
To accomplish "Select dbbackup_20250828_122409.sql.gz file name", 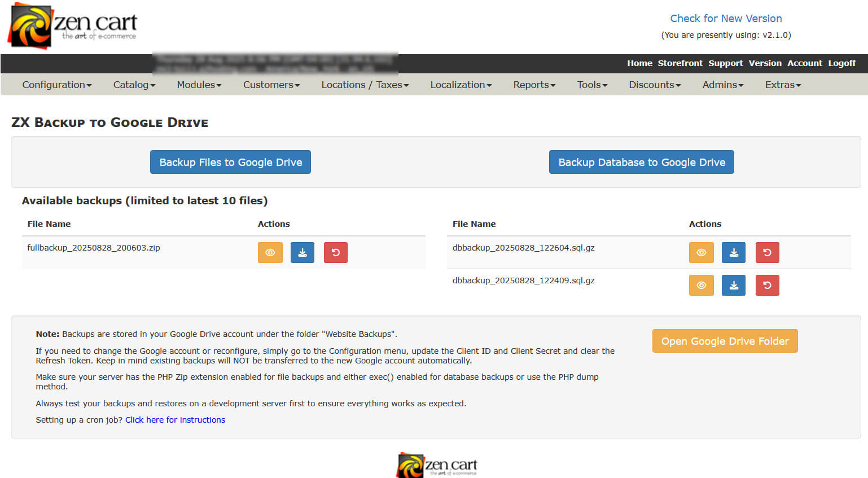I will point(524,280).
